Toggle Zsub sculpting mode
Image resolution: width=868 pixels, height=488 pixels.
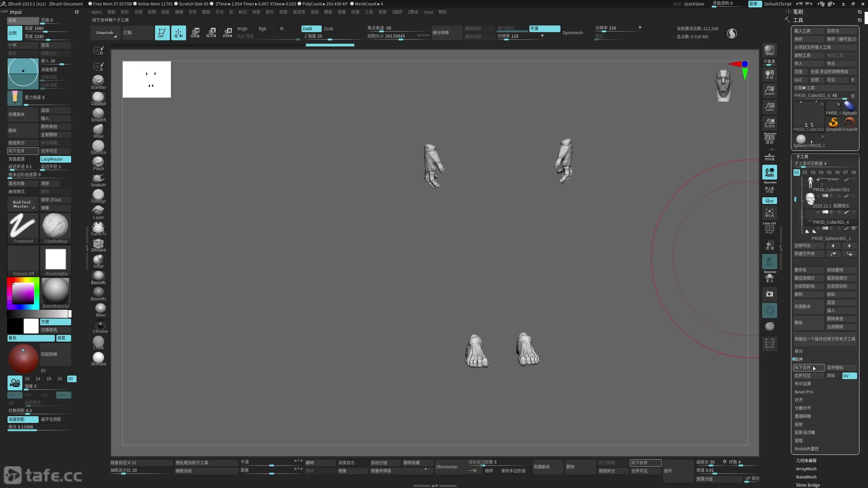coord(328,28)
